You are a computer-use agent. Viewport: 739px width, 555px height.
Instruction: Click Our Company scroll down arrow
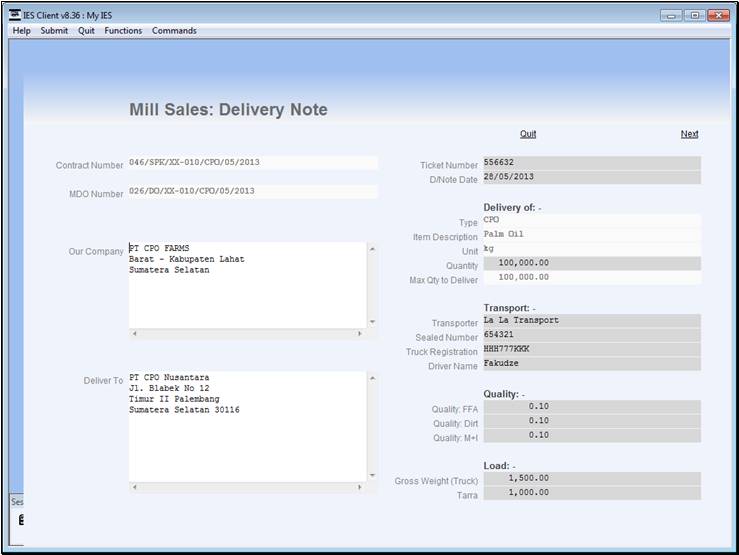pyautogui.click(x=372, y=322)
